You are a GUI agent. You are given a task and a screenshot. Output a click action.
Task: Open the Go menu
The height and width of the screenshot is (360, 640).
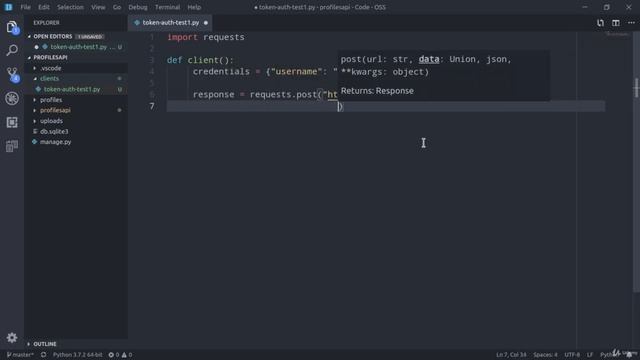tap(117, 7)
